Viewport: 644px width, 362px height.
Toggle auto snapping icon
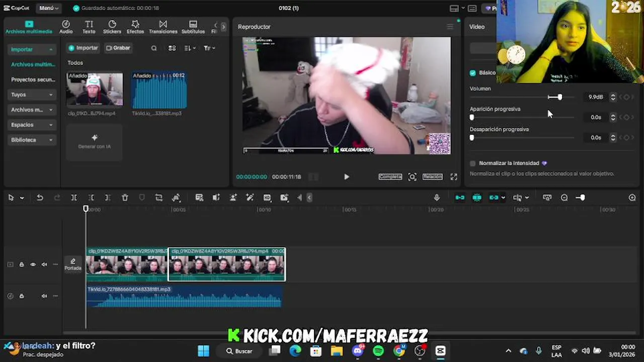(x=477, y=198)
